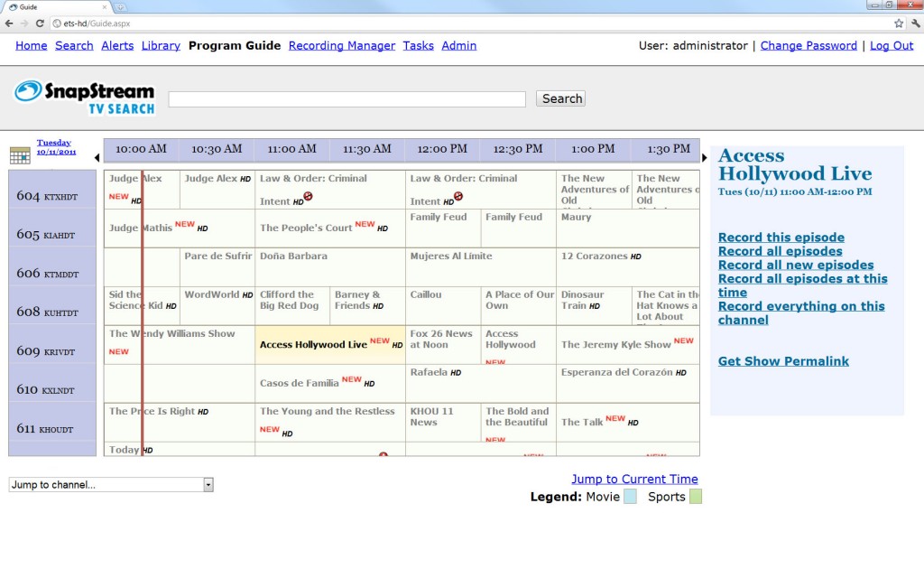Click the right arrow to show later times

pyautogui.click(x=704, y=158)
